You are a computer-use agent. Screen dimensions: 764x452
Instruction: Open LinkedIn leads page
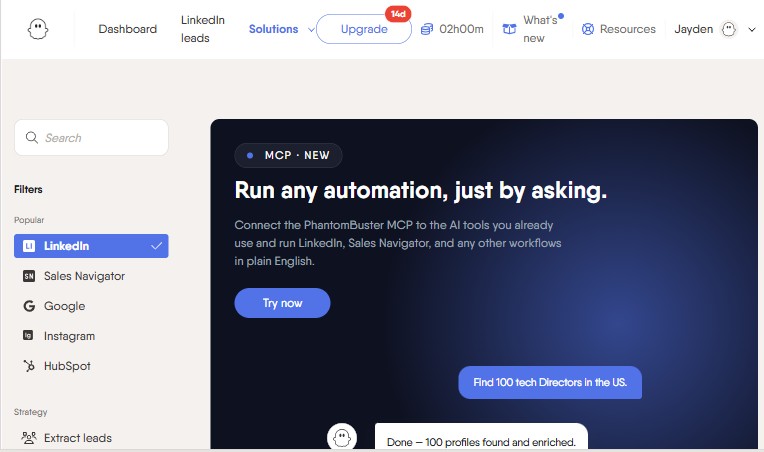point(203,29)
